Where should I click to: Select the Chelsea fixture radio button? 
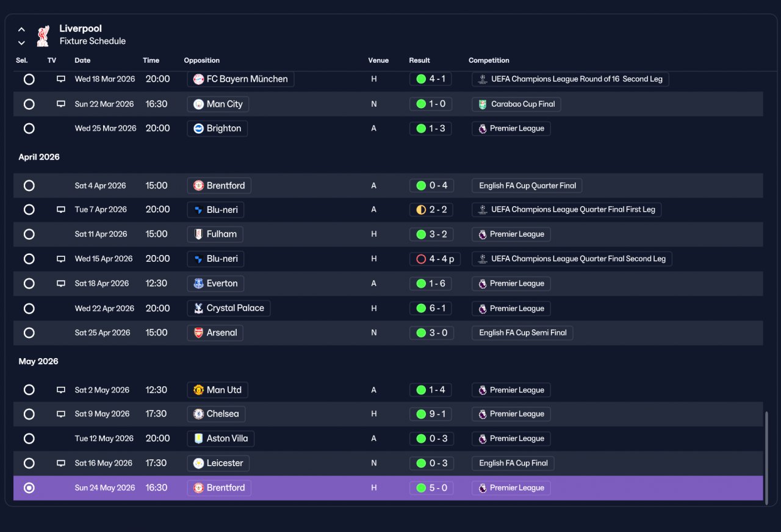pyautogui.click(x=29, y=414)
